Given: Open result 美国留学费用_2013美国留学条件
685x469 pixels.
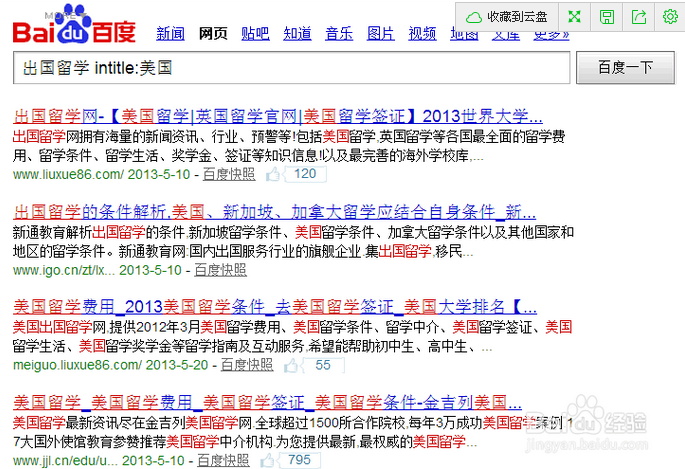Looking at the screenshot, I should tap(275, 307).
